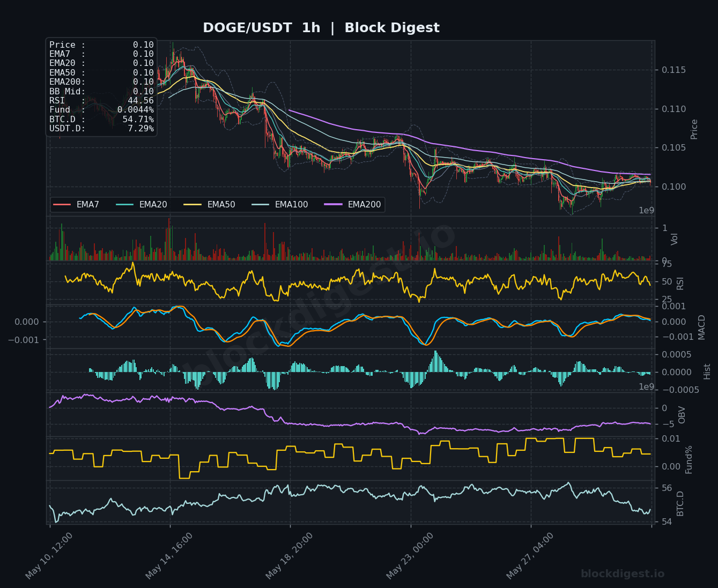Select the EMA7 legend entry
The height and width of the screenshot is (588, 718).
(76, 205)
